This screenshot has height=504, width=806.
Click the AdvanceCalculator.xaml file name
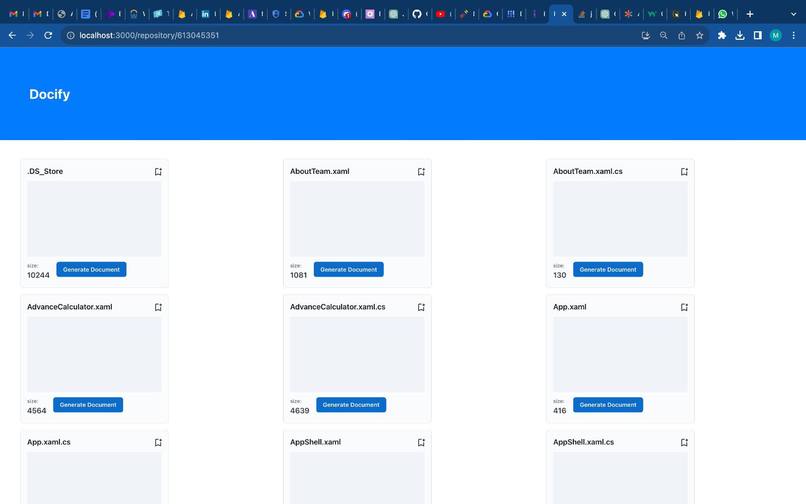(70, 307)
